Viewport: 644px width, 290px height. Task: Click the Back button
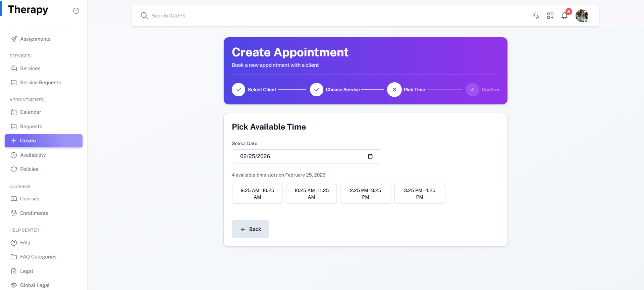click(x=251, y=229)
